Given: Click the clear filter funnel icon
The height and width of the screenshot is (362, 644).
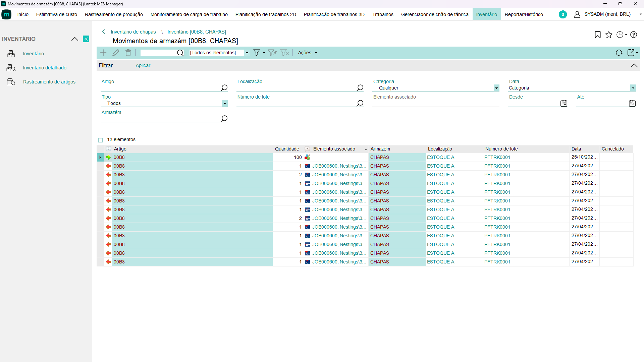Looking at the screenshot, I should [x=284, y=53].
